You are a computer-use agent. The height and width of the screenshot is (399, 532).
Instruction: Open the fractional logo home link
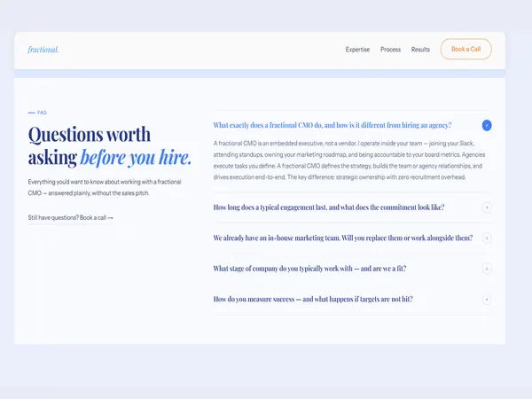(x=43, y=50)
